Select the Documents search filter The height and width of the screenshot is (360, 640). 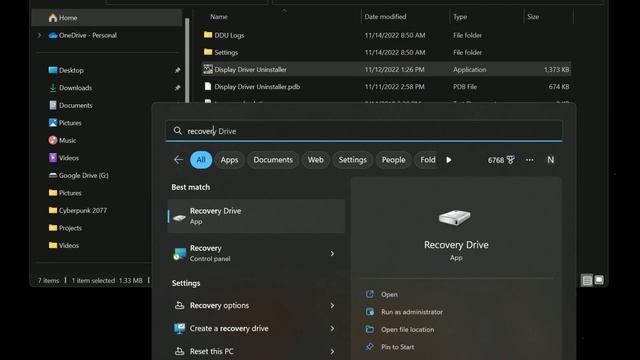[x=273, y=160]
